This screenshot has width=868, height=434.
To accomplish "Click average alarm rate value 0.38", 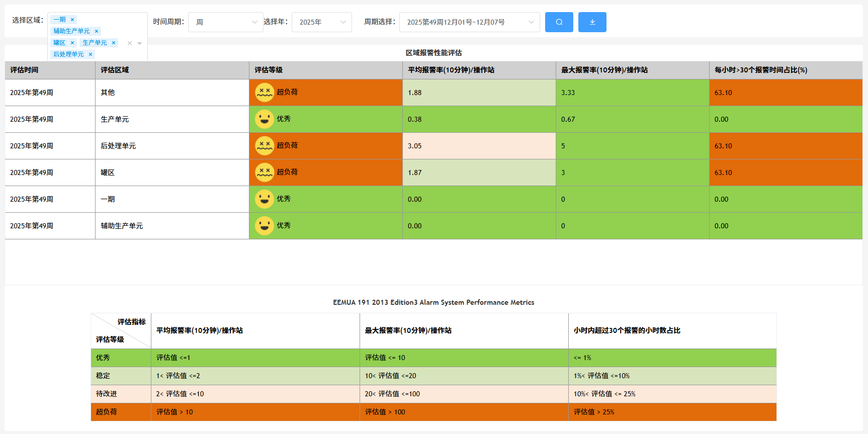I will pos(415,119).
